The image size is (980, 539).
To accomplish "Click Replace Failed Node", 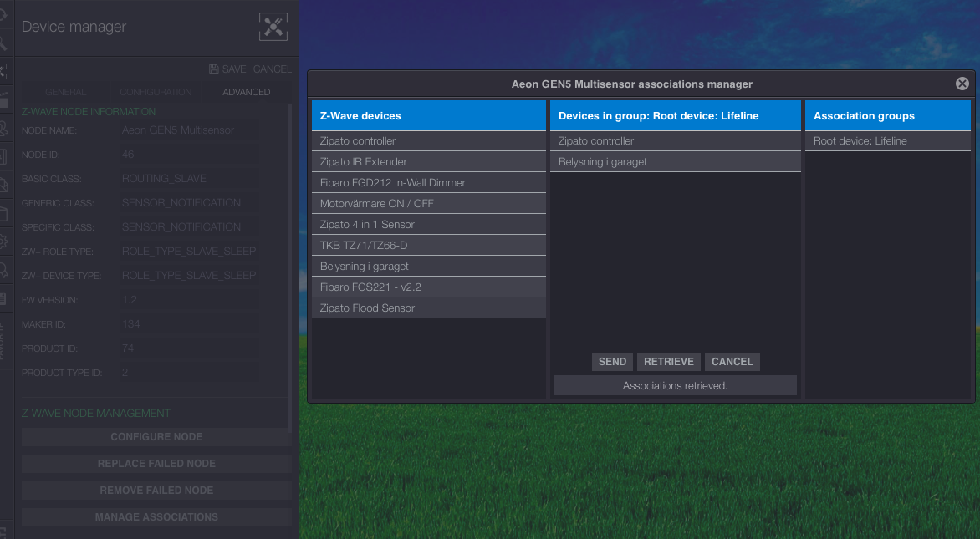I will [x=156, y=464].
